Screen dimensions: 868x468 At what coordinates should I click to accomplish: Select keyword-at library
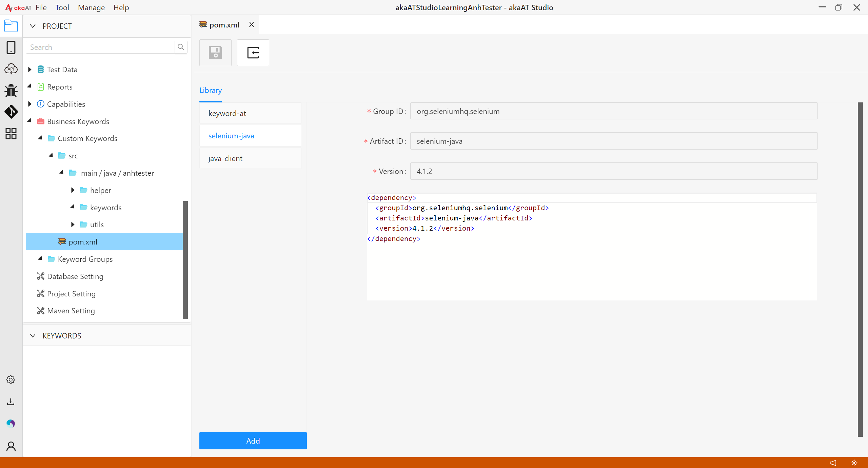point(250,113)
